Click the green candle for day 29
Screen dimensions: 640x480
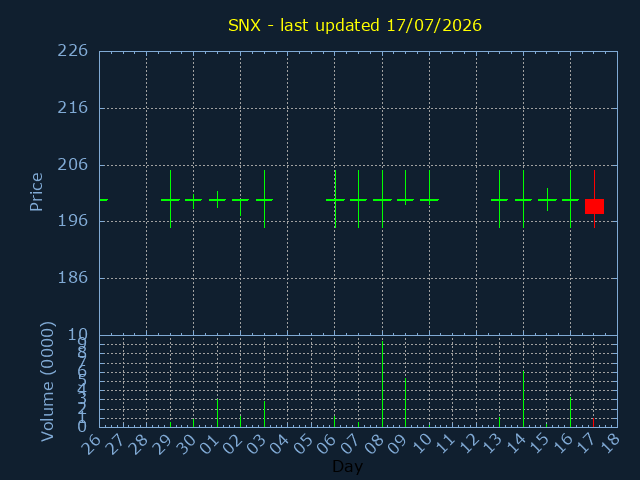click(170, 199)
